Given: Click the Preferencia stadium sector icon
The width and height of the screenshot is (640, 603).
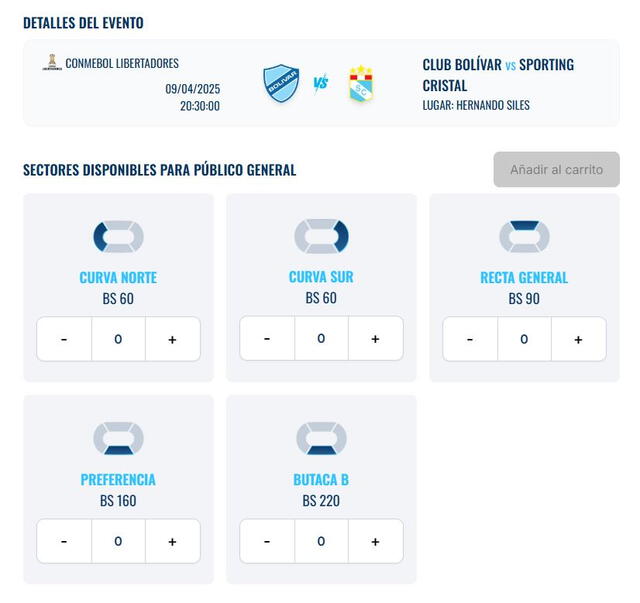Looking at the screenshot, I should click(x=118, y=439).
